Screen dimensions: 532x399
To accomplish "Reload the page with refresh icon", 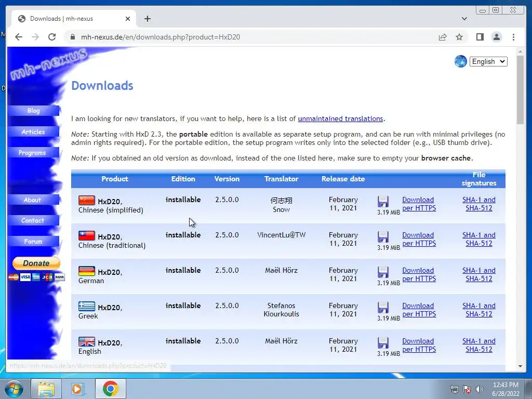I will (52, 37).
